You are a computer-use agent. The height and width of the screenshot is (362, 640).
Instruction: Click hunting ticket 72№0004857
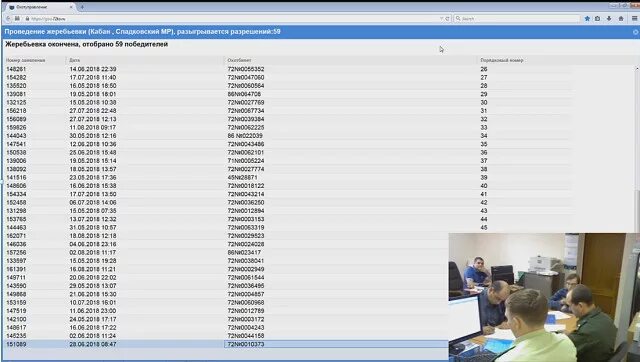pos(246,294)
